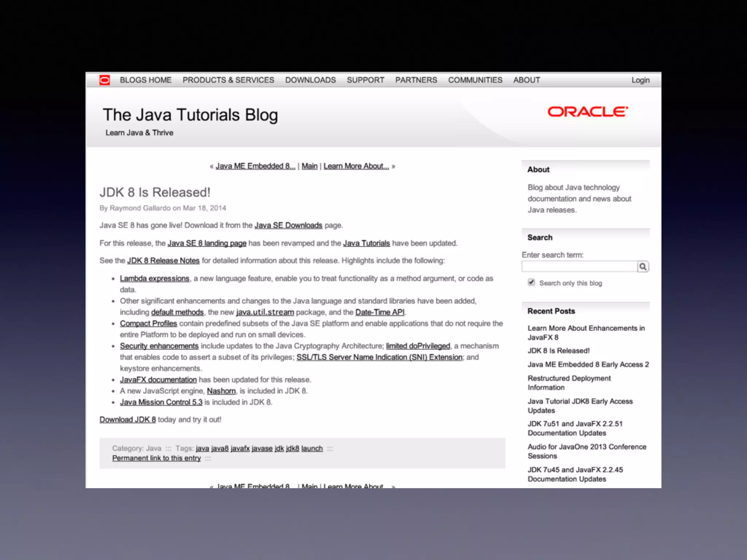Open SSL/TLS Server Name Indication Extension link
The width and height of the screenshot is (747, 560).
(380, 357)
